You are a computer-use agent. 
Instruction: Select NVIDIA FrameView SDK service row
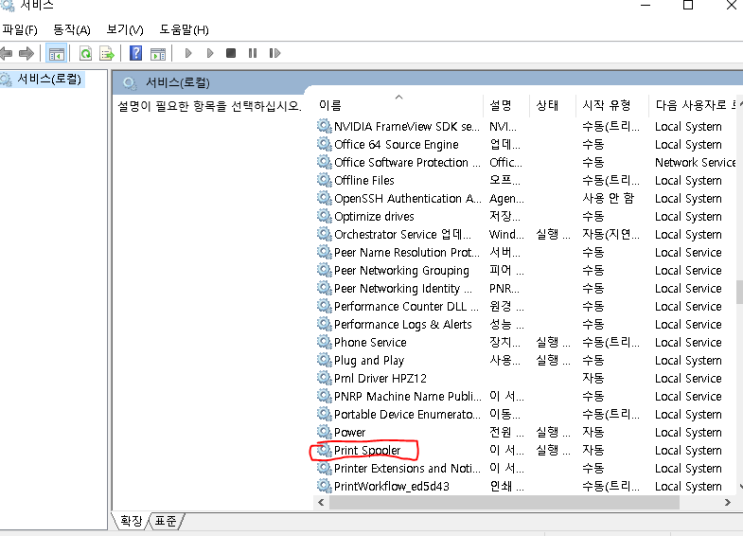(525, 127)
